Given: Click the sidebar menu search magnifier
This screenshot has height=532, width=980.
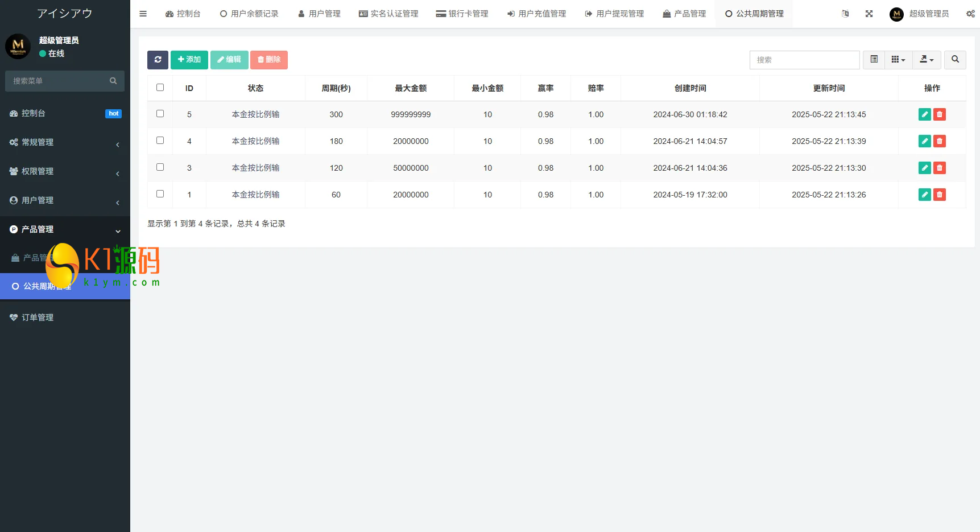Looking at the screenshot, I should (113, 81).
